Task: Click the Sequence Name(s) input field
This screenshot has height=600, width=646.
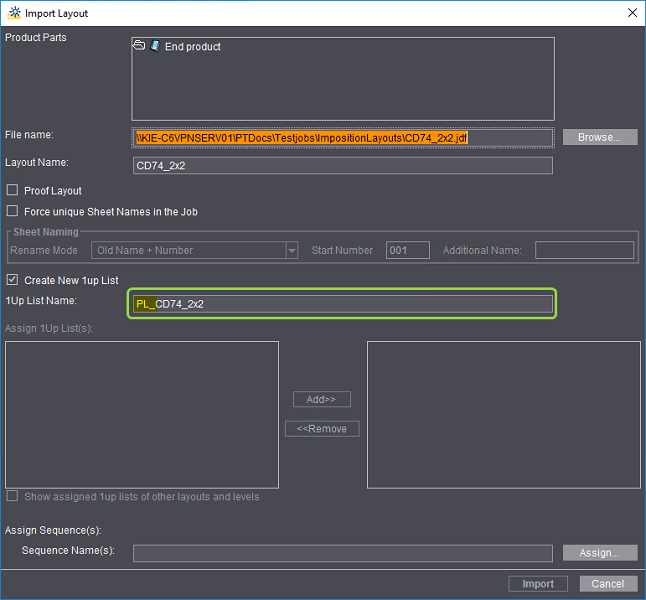Action: pyautogui.click(x=342, y=553)
